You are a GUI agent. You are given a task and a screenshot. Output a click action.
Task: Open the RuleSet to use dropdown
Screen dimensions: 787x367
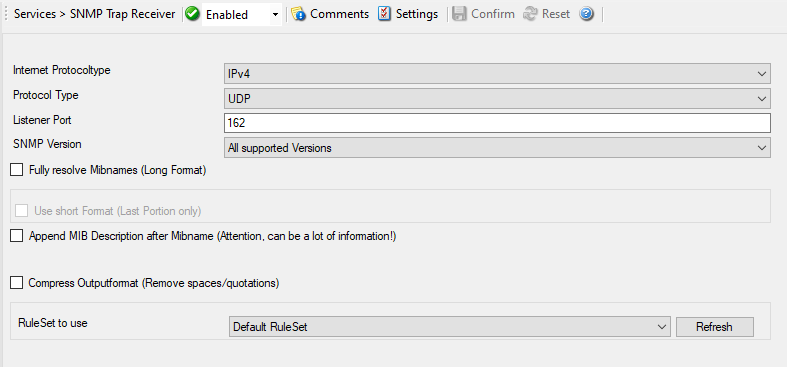click(450, 327)
